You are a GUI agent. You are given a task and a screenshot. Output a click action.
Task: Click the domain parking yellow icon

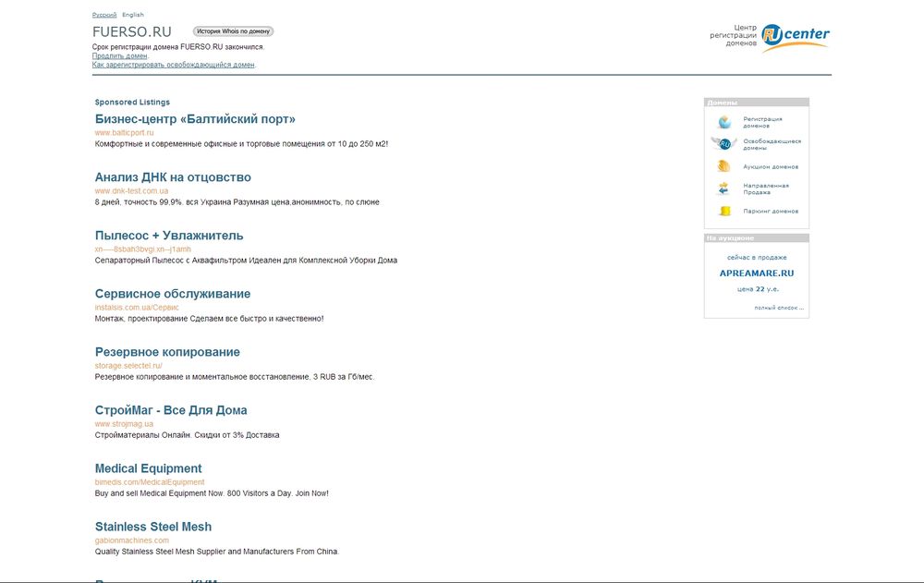724,211
